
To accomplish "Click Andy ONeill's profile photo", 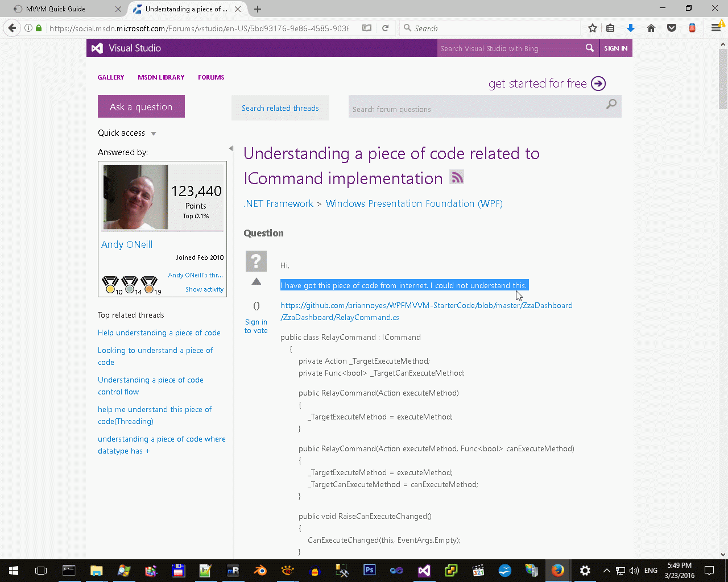I will [x=135, y=197].
